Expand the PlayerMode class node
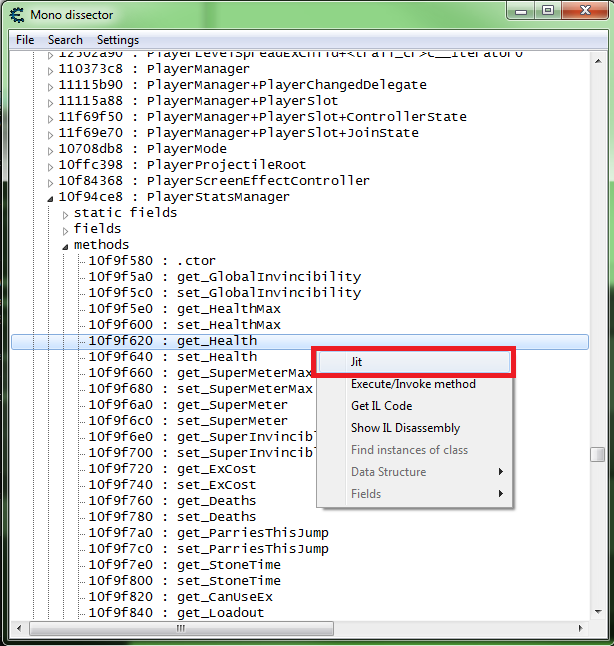 (x=50, y=151)
